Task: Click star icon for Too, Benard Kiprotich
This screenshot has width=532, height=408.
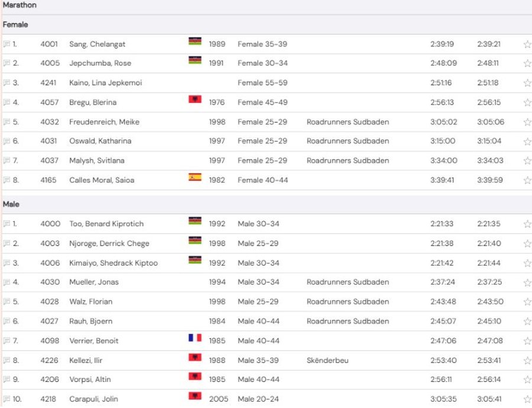Action: point(527,224)
